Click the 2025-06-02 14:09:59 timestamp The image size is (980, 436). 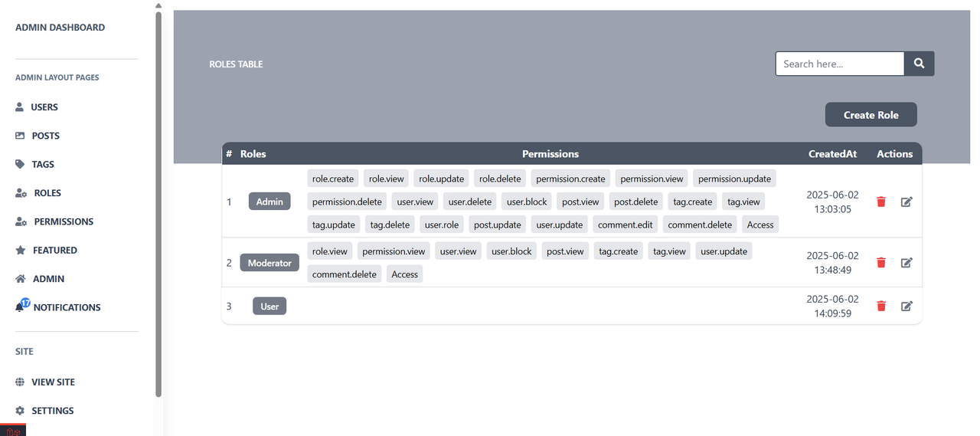pyautogui.click(x=833, y=306)
